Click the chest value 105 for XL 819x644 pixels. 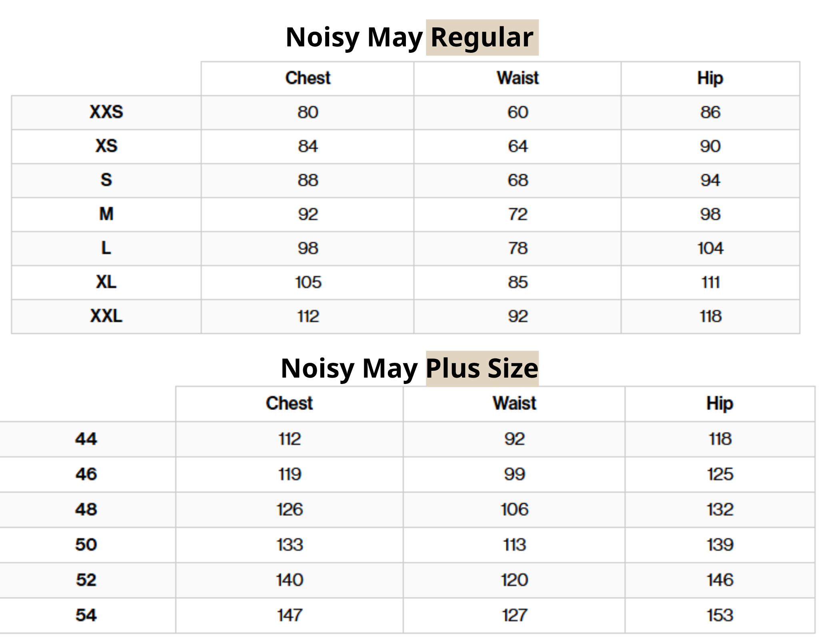308,282
